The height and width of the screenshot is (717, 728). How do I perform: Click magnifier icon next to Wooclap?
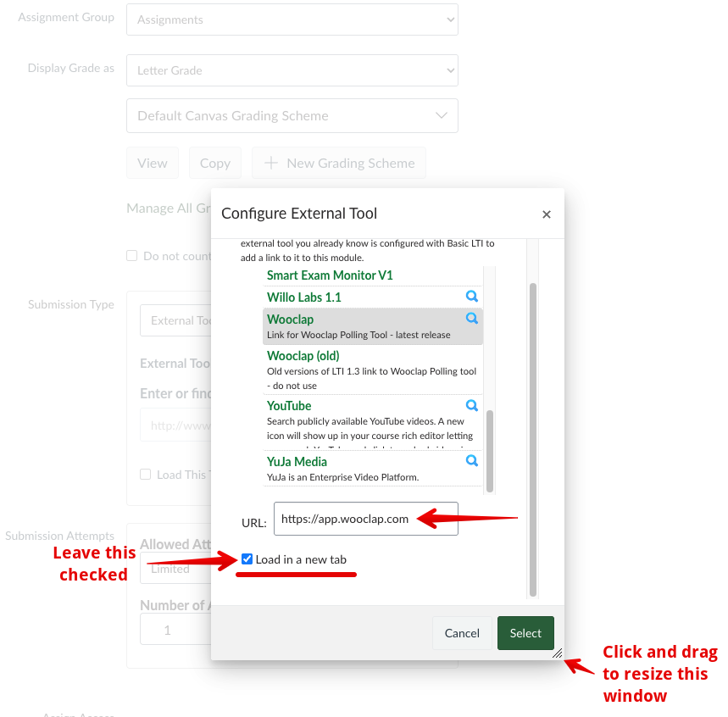[x=472, y=319]
